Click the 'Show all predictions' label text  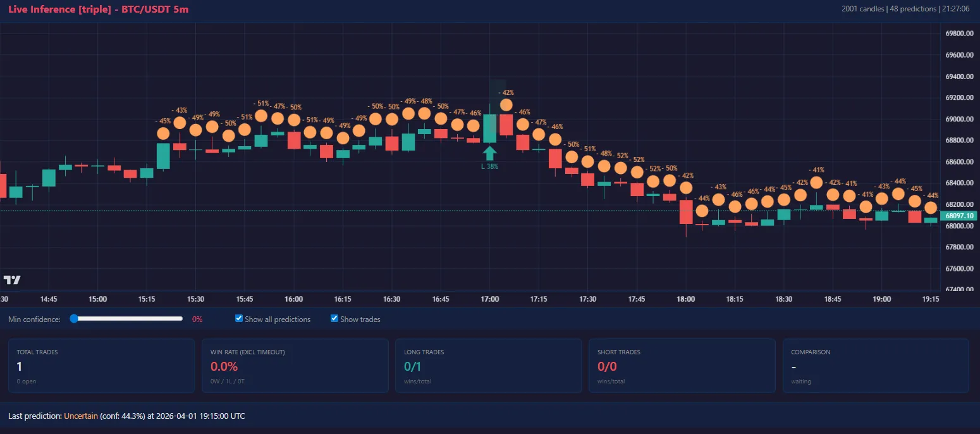point(278,319)
